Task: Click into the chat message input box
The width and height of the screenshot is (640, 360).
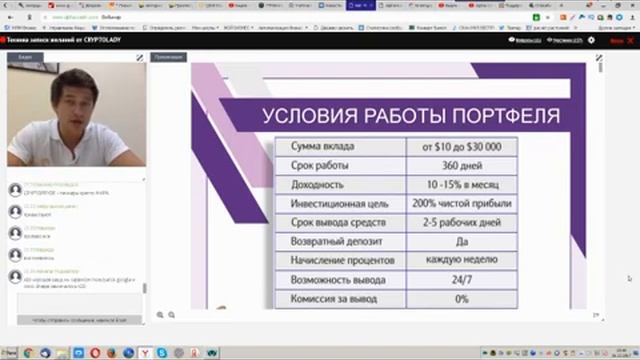Action: pos(80,303)
